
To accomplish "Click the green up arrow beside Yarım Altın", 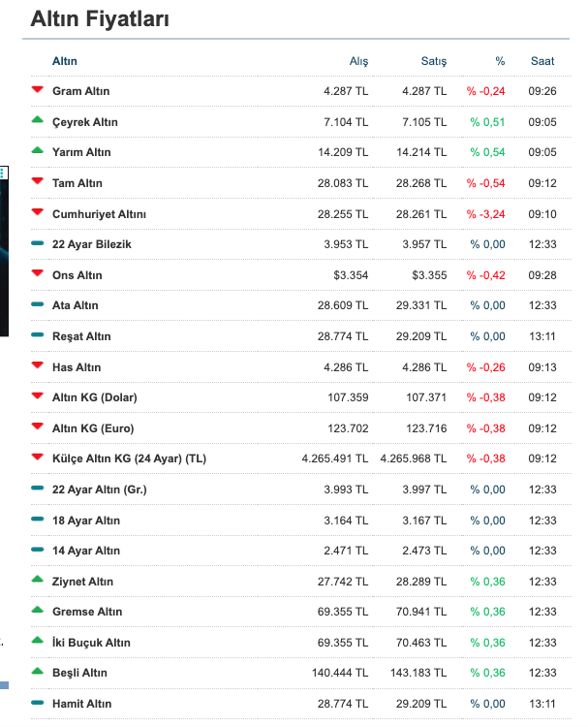I will tap(37, 152).
